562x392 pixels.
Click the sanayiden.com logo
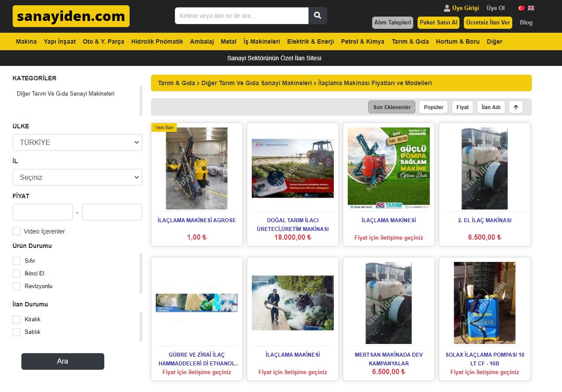click(x=71, y=16)
